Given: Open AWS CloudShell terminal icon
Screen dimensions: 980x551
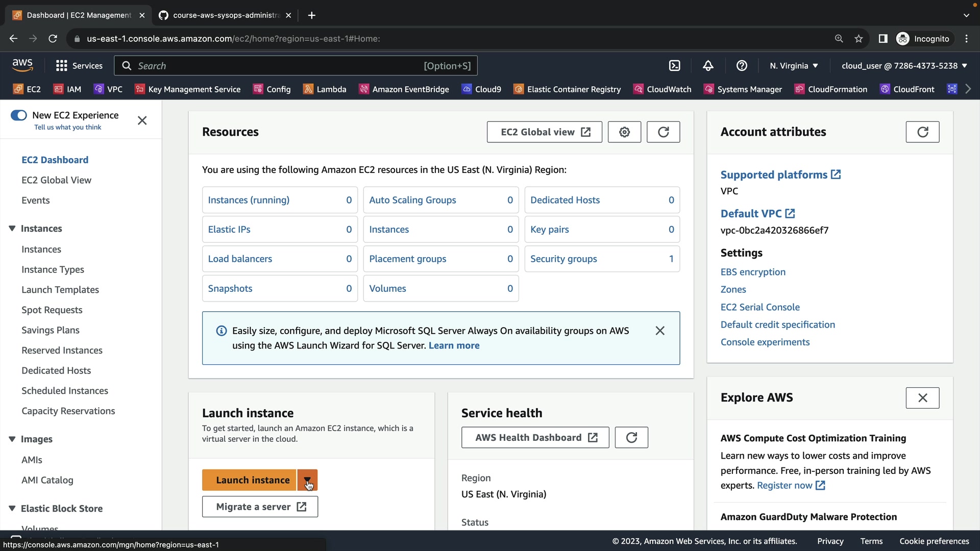Looking at the screenshot, I should 674,66.
